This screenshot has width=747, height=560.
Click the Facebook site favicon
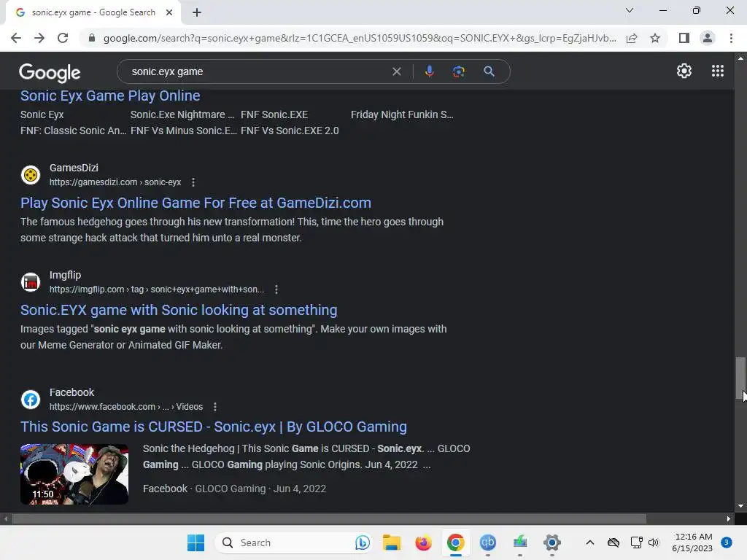[31, 400]
